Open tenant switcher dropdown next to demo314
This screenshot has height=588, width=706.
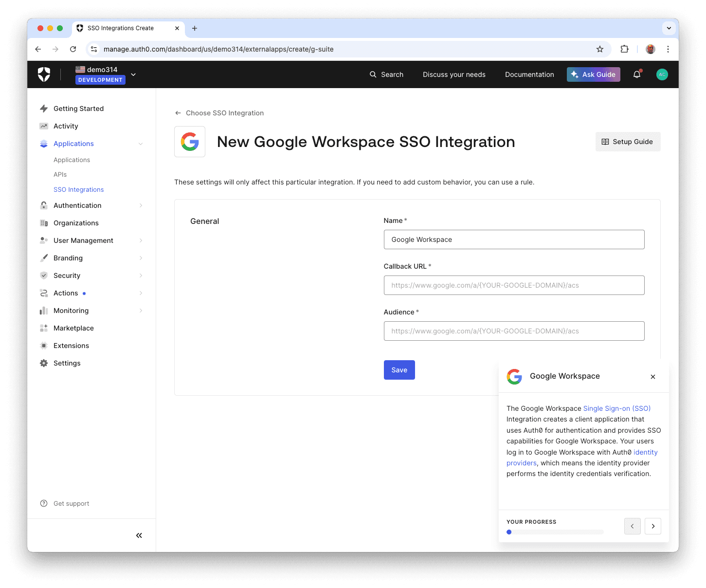[x=133, y=74]
